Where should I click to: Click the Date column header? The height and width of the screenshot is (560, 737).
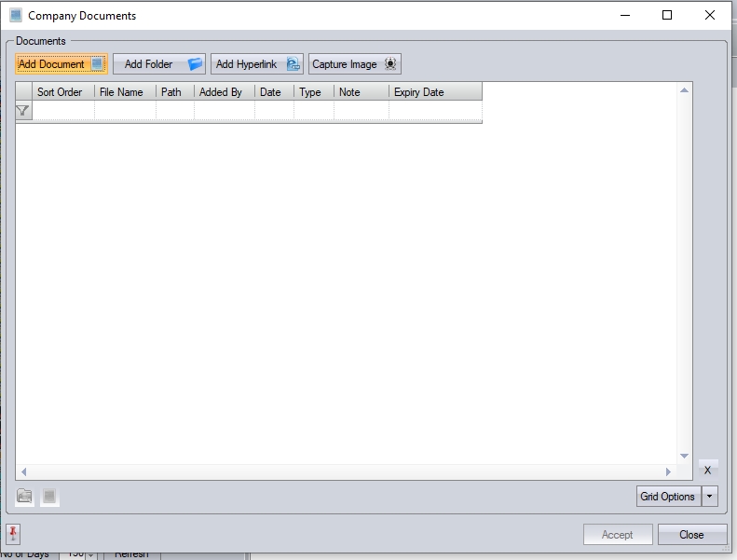(275, 91)
